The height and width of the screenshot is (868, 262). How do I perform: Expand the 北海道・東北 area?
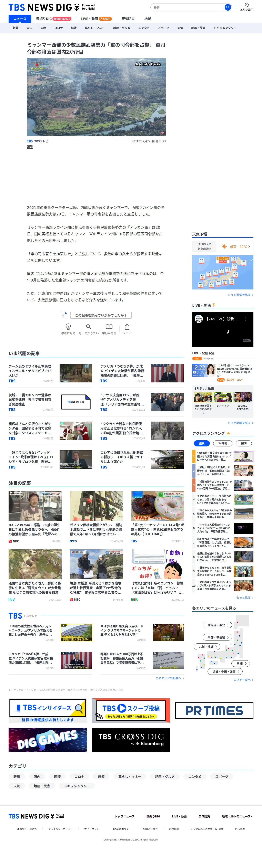[218, 625]
